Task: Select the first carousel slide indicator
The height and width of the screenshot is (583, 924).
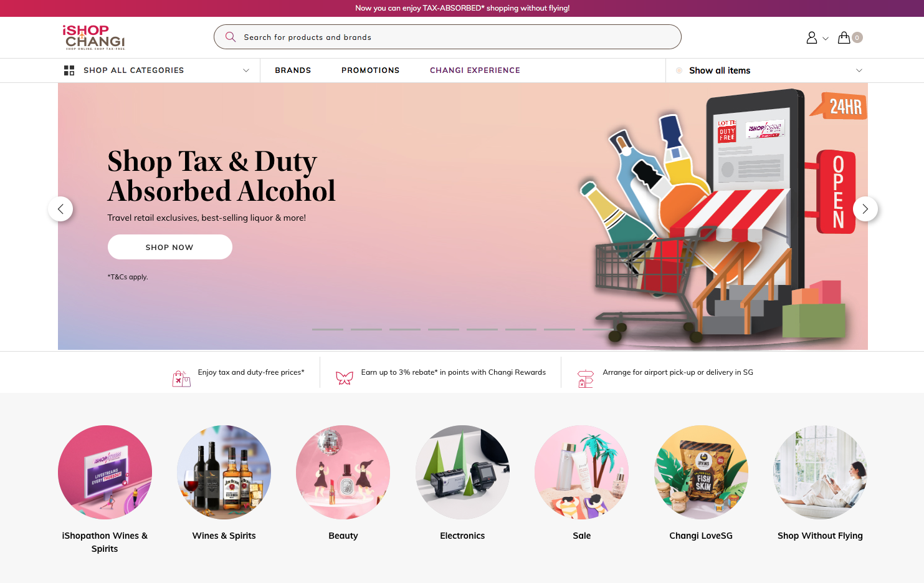Action: tap(328, 329)
